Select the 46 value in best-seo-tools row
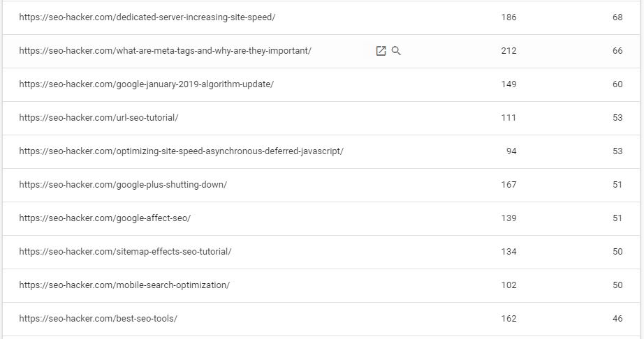The image size is (644, 339). coord(617,319)
